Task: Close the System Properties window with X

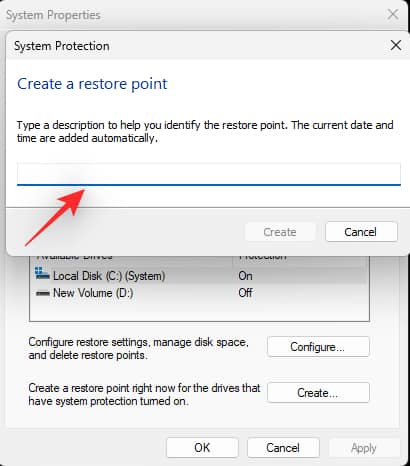Action: [393, 14]
